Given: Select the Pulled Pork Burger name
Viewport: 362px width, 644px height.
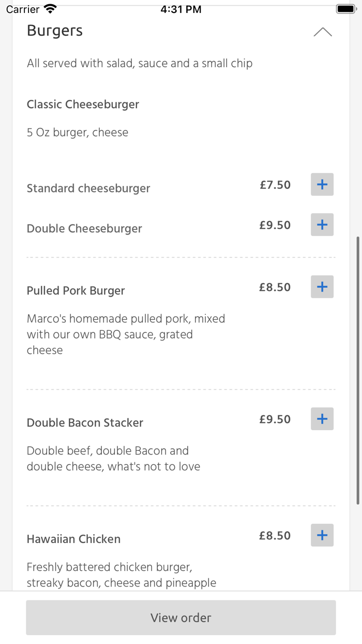Looking at the screenshot, I should pyautogui.click(x=76, y=290).
